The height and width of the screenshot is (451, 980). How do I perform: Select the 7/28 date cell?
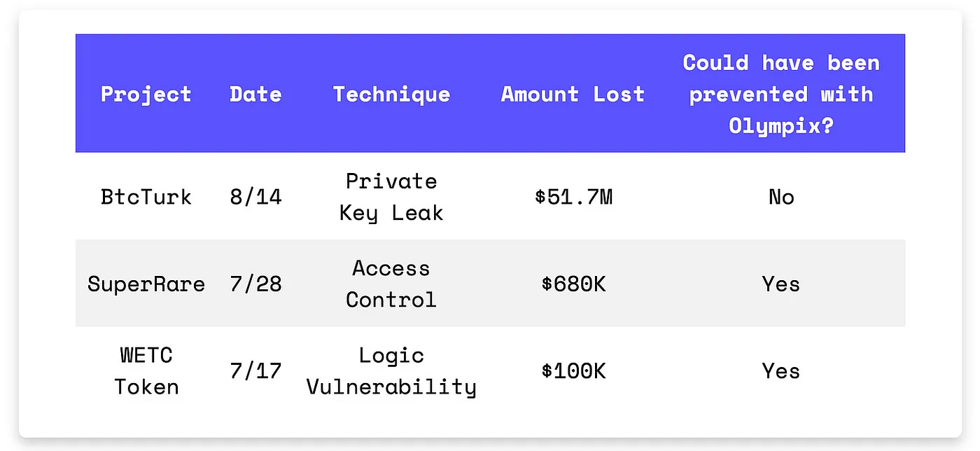click(x=255, y=284)
